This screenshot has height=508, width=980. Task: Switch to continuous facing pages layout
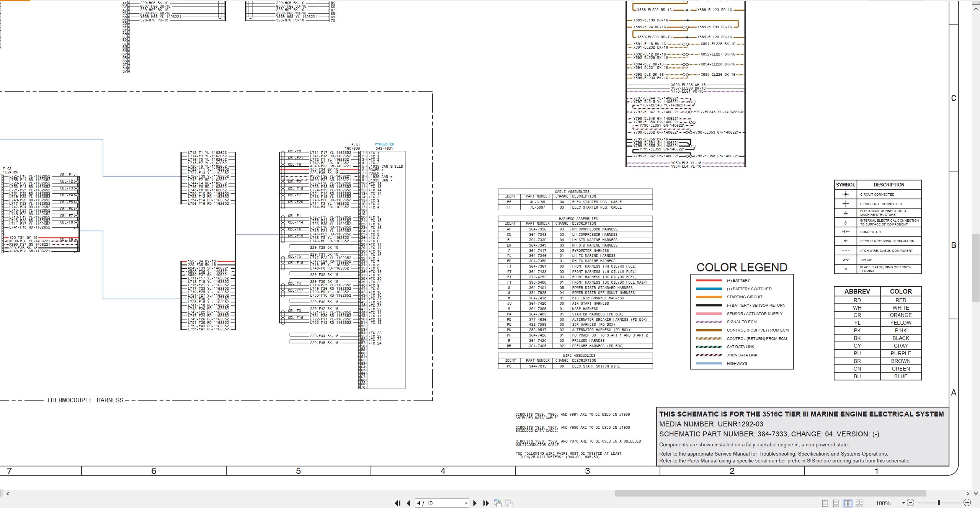859,503
